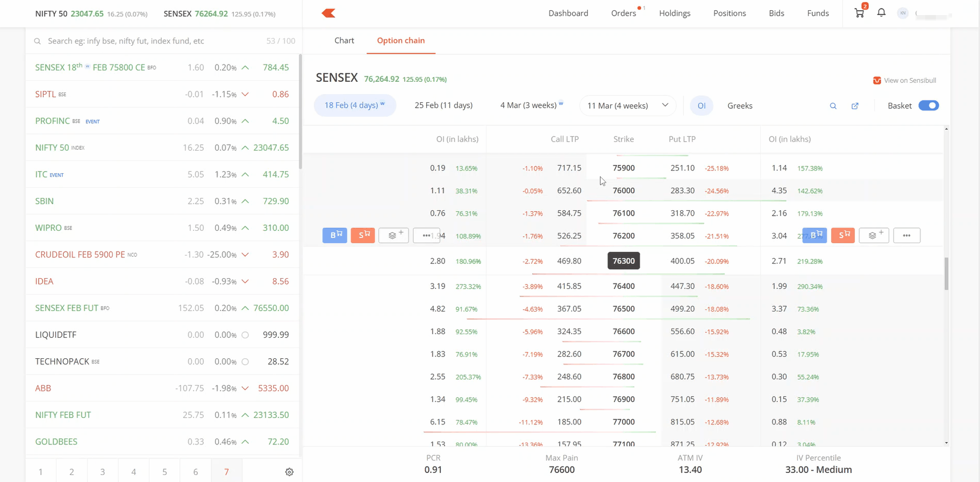Click the down arrow beside IDEA
The width and height of the screenshot is (980, 482).
coord(245,281)
